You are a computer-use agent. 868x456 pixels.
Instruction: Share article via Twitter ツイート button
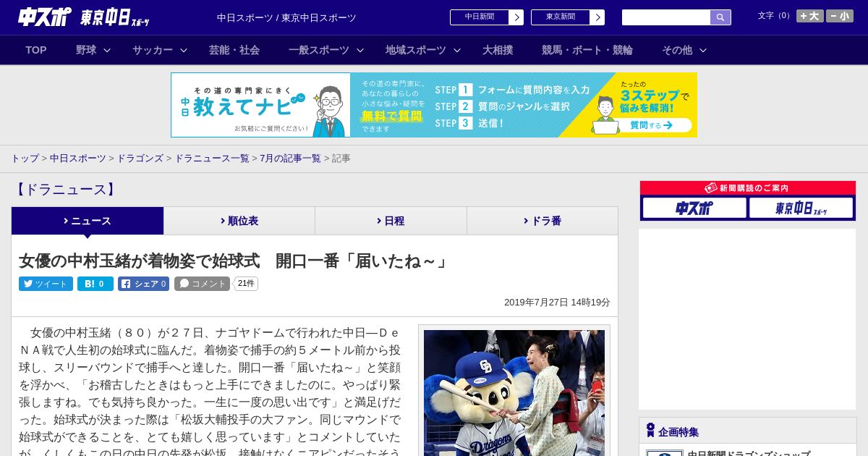pos(46,284)
